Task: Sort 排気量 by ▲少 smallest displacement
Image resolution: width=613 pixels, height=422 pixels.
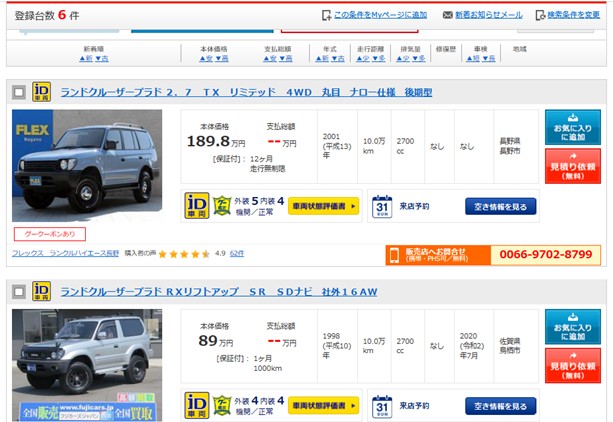Action: point(403,58)
